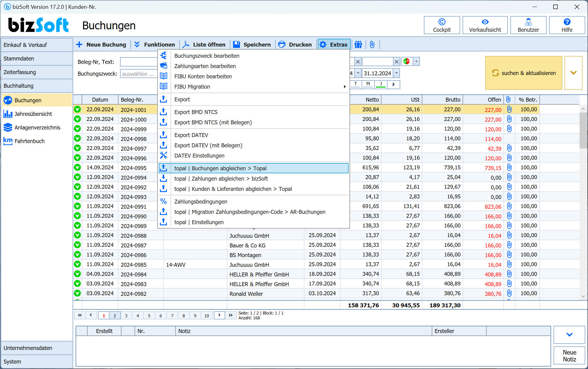Toggle the Extras menu button
Viewport: 588px width, 369px height.
(x=334, y=44)
